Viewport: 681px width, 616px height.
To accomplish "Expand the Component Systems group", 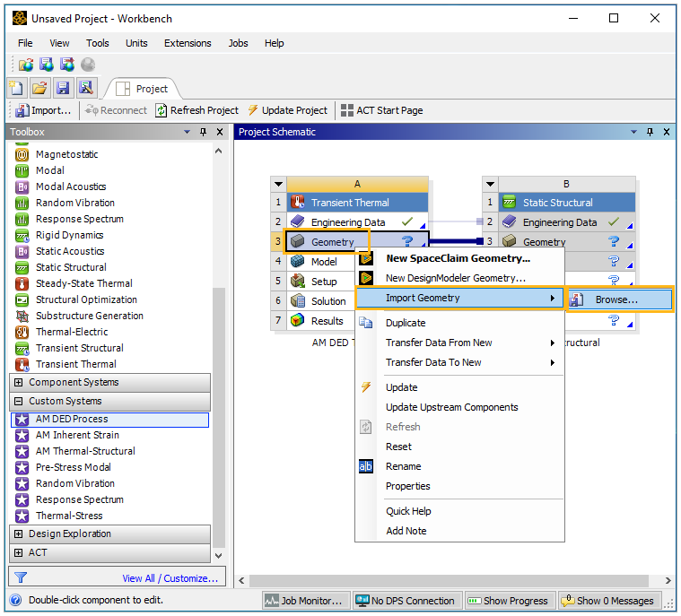I will click(18, 383).
